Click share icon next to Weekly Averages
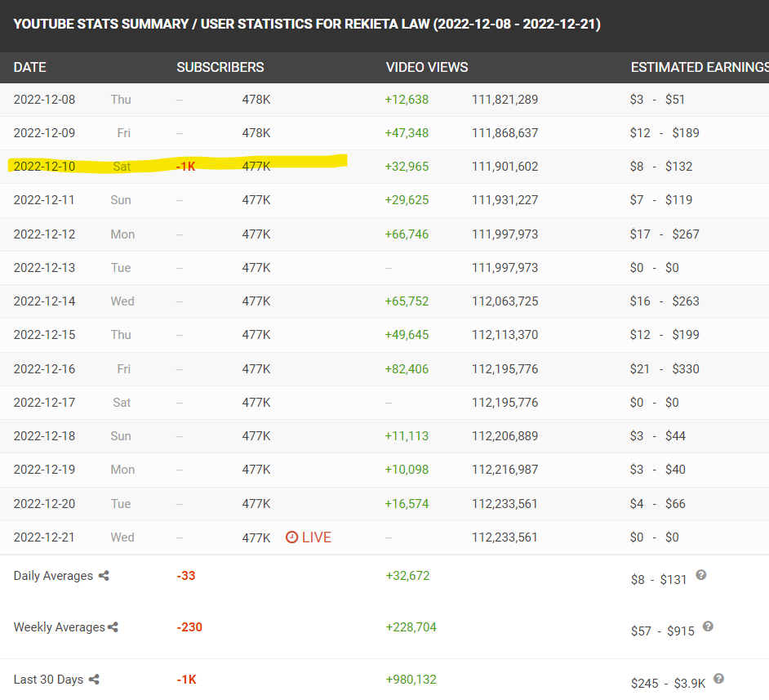The width and height of the screenshot is (769, 700). [113, 627]
